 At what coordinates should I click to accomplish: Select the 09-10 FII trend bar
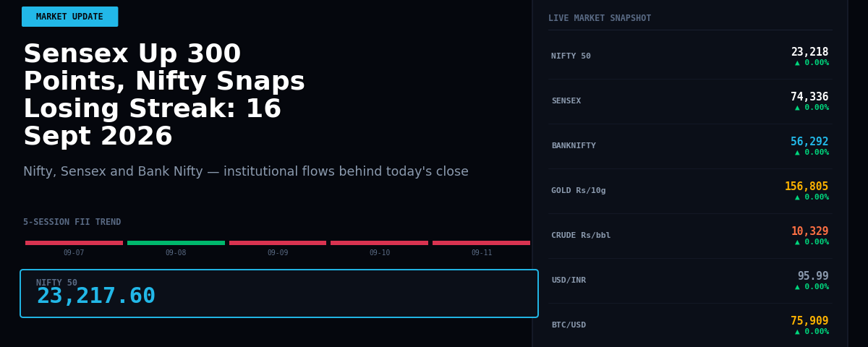[x=379, y=243]
